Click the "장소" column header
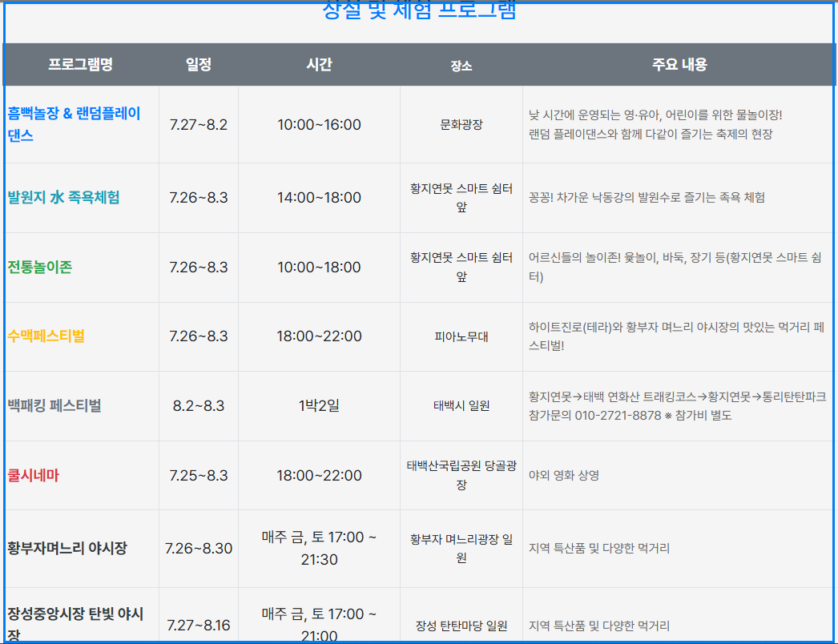 point(461,64)
